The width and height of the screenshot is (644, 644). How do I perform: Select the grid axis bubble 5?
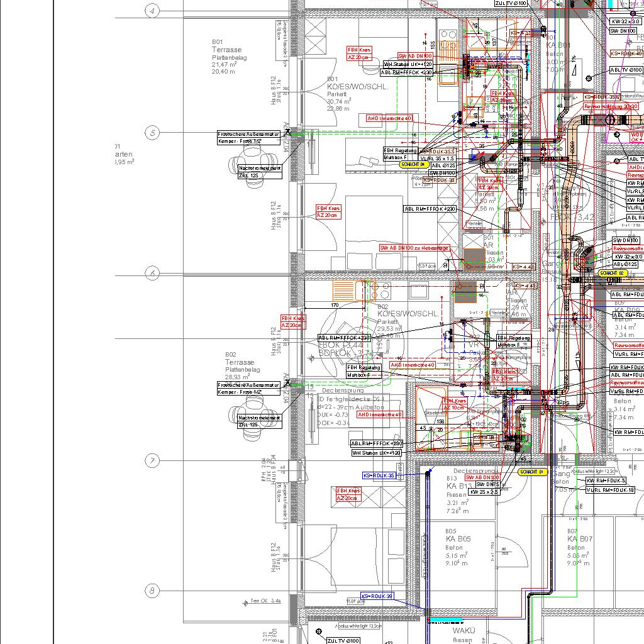point(152,133)
